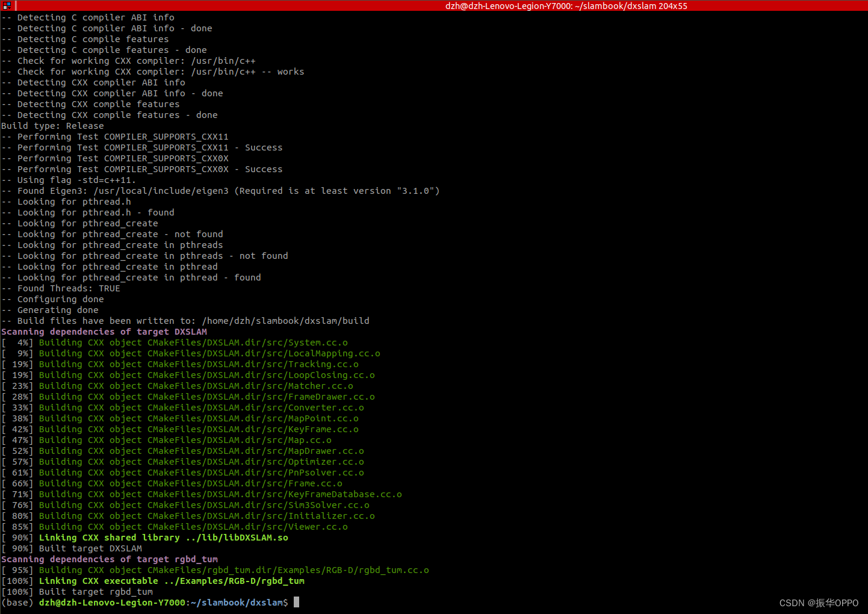Click the Terminator grouping icon in the title bar

click(x=7, y=5)
